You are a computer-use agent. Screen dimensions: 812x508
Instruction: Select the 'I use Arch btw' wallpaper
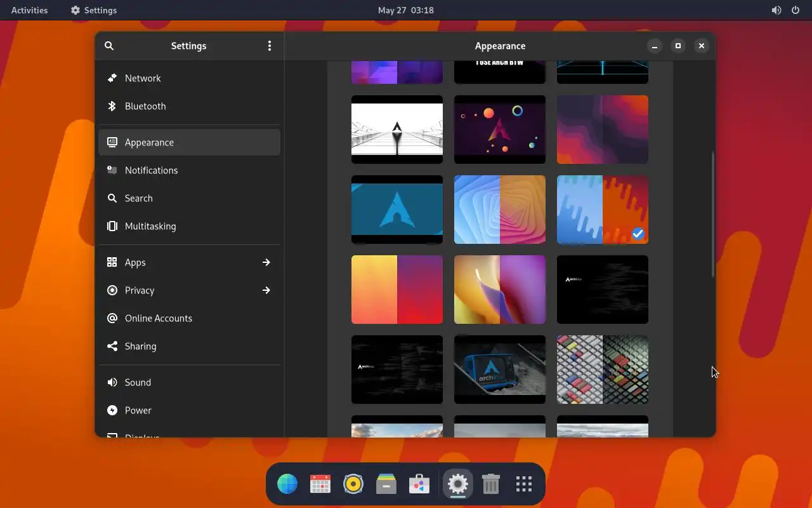(500, 72)
